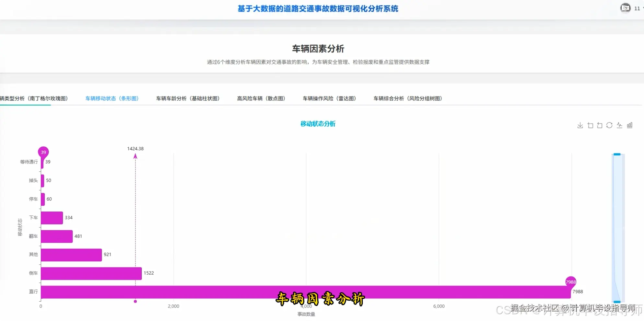Reset the chart zoom selection

[x=600, y=125]
